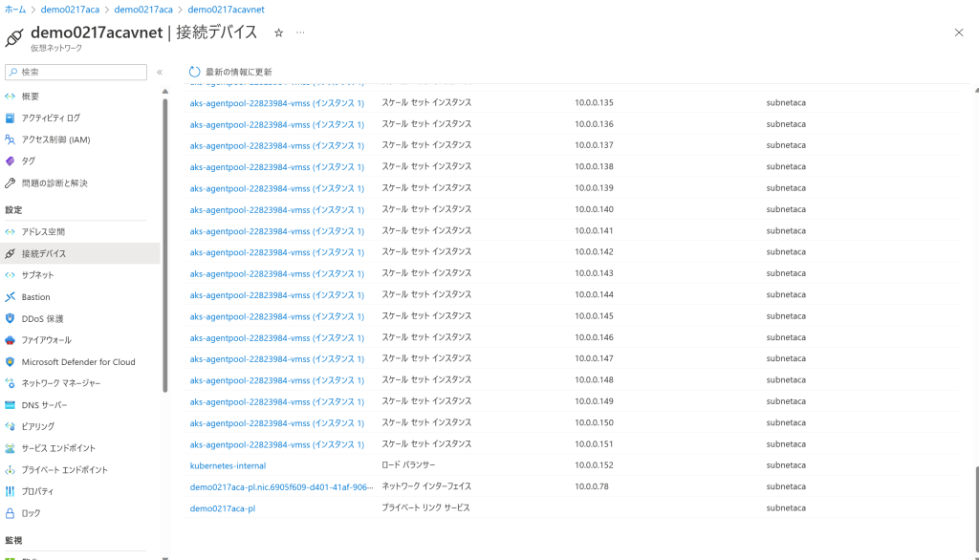Screen dimensions: 979x560
Task: Click sidebar scrollbar up arrow
Action: click(164, 92)
